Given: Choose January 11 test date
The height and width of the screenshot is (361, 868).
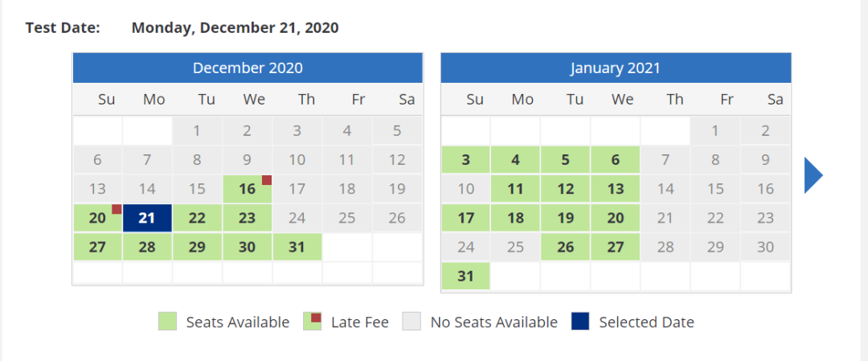Looking at the screenshot, I should tap(515, 189).
